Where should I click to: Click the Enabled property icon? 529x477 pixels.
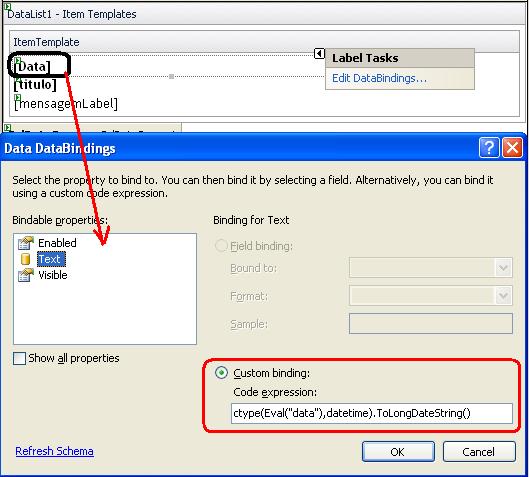26,243
